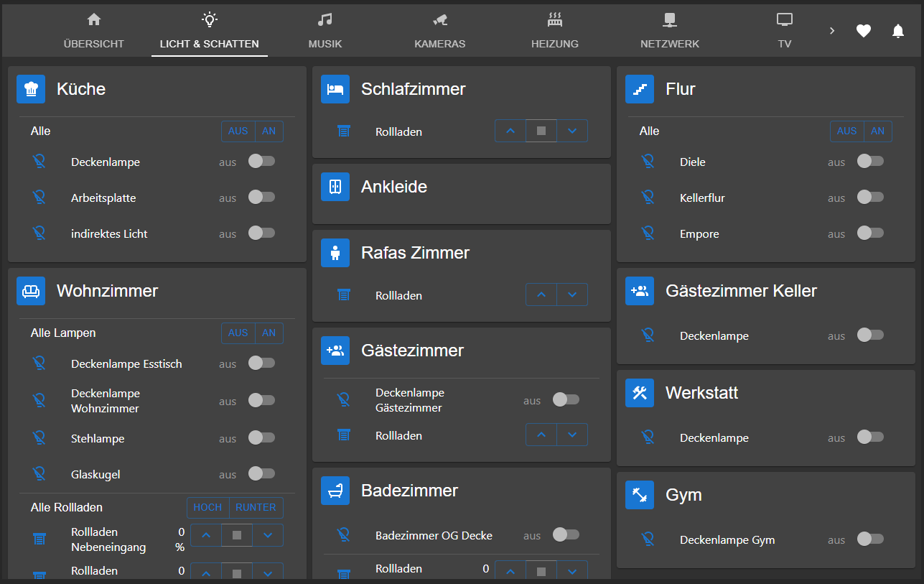Click the Badezimmer OG Decke bulb icon

344,535
